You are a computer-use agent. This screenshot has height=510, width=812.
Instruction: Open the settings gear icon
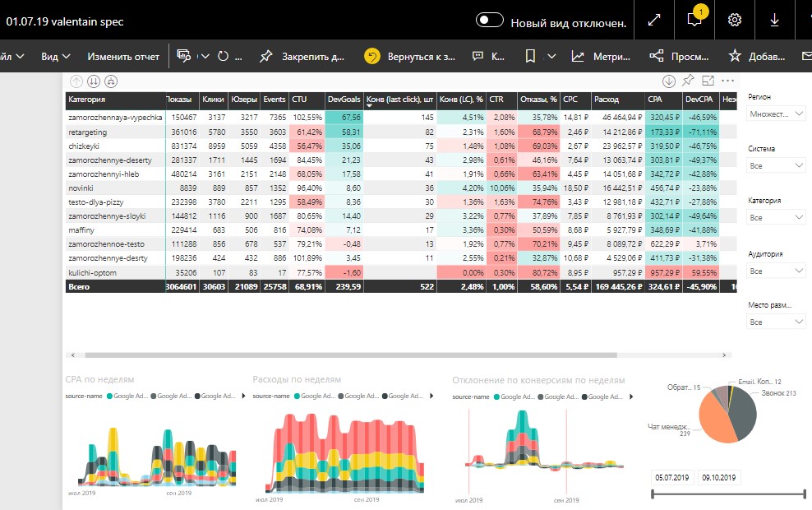coord(734,21)
